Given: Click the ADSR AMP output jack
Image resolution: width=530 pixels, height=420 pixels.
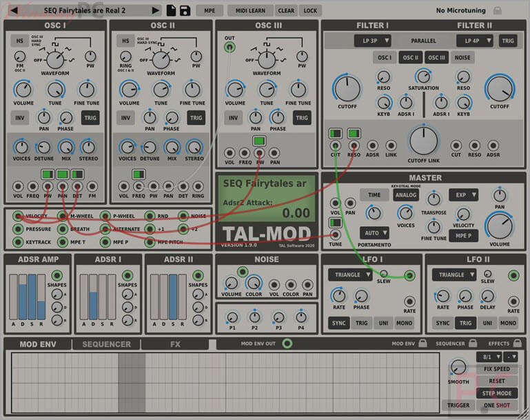Looking at the screenshot, I should (x=57, y=275).
